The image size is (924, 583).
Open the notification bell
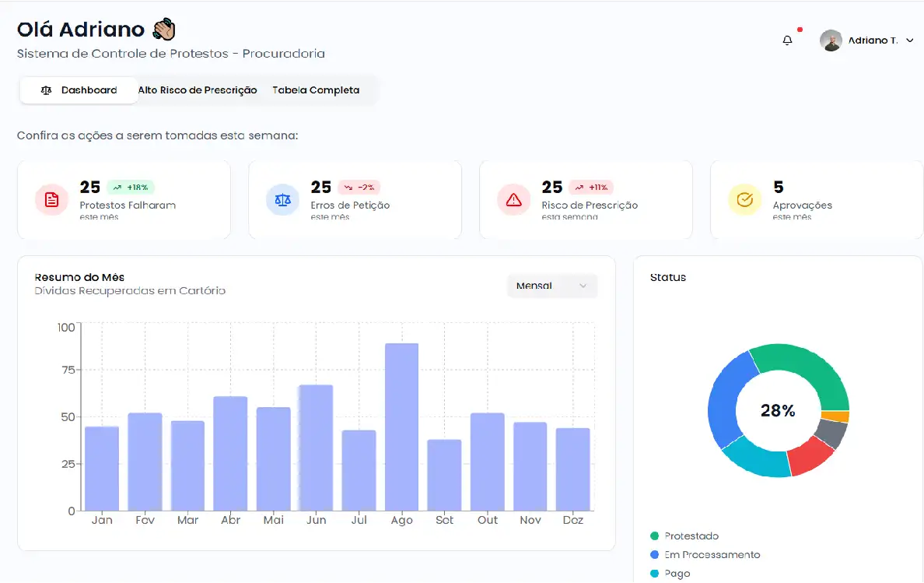click(x=787, y=40)
